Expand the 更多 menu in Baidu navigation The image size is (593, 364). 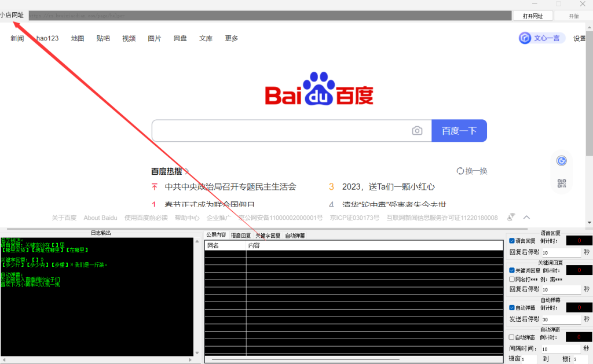232,38
